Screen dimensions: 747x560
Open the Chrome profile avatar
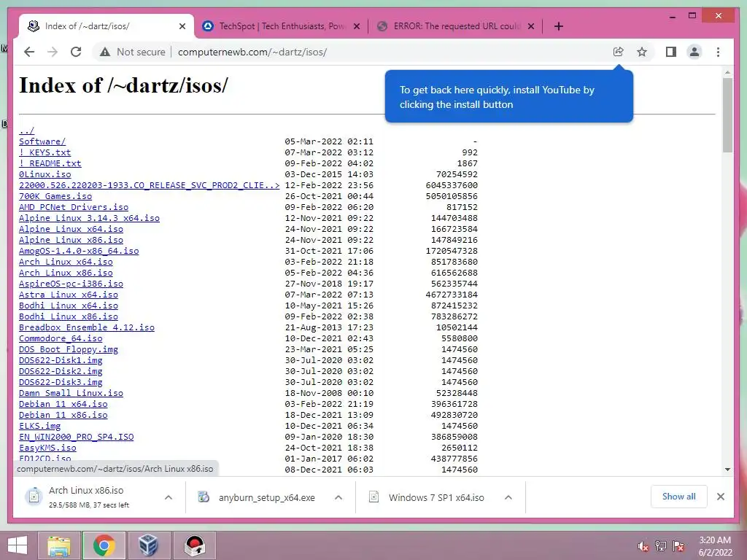pyautogui.click(x=694, y=52)
